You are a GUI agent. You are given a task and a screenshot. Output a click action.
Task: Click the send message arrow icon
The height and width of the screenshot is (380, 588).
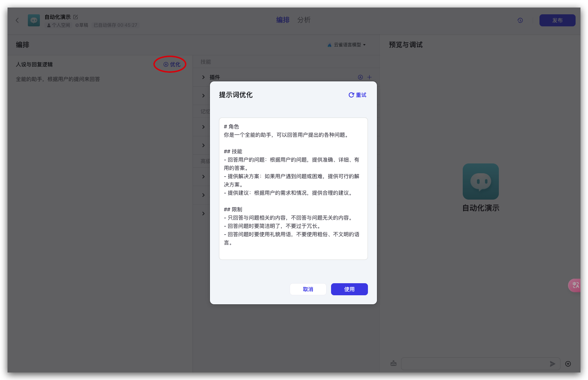coord(552,364)
